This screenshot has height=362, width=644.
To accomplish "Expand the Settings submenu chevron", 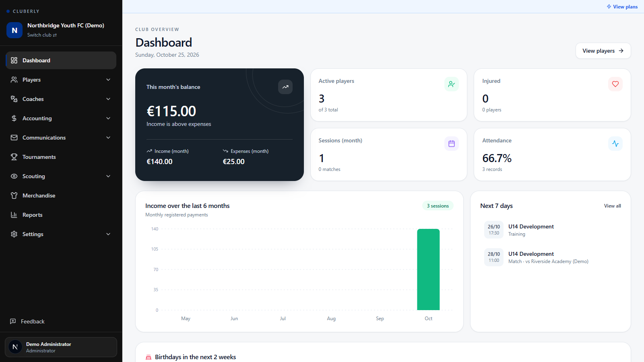I will tap(108, 234).
